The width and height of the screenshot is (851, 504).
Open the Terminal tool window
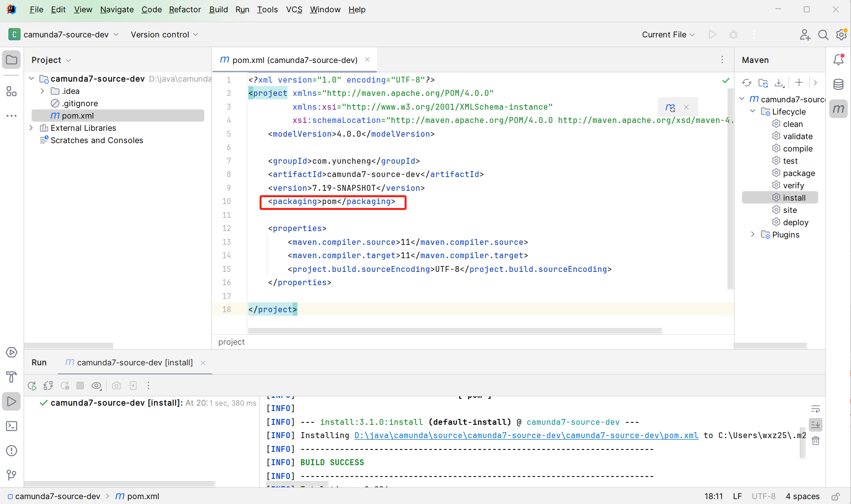tap(11, 426)
